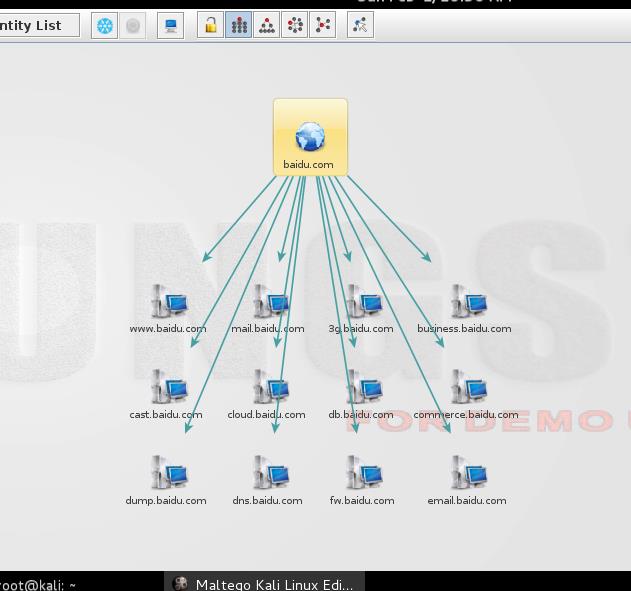Open the Entity List view tab

pyautogui.click(x=38, y=25)
